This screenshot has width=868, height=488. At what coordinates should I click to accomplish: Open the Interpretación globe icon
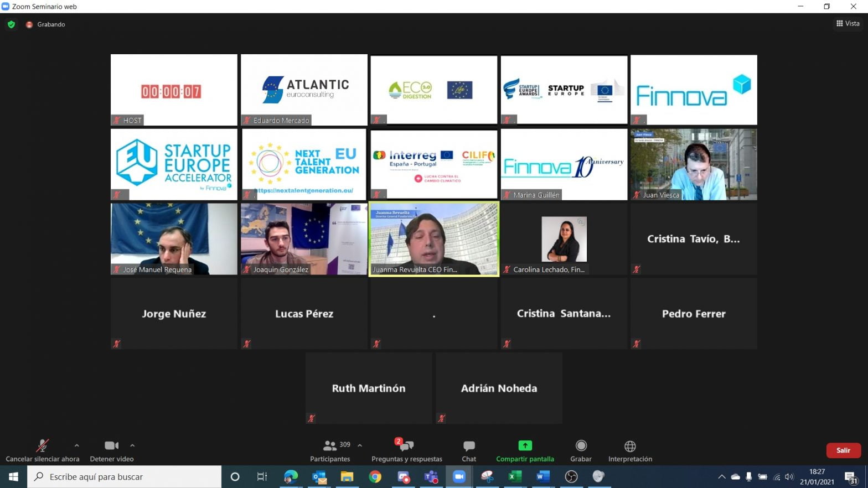coord(630,446)
